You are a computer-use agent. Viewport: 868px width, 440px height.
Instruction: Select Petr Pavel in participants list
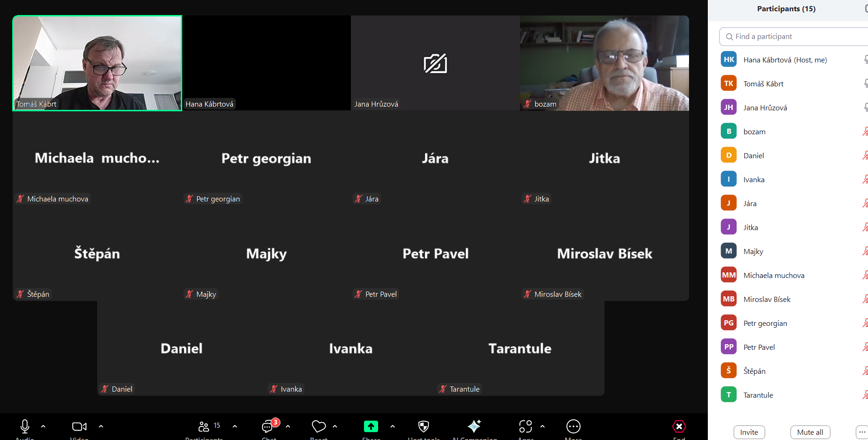pyautogui.click(x=759, y=347)
